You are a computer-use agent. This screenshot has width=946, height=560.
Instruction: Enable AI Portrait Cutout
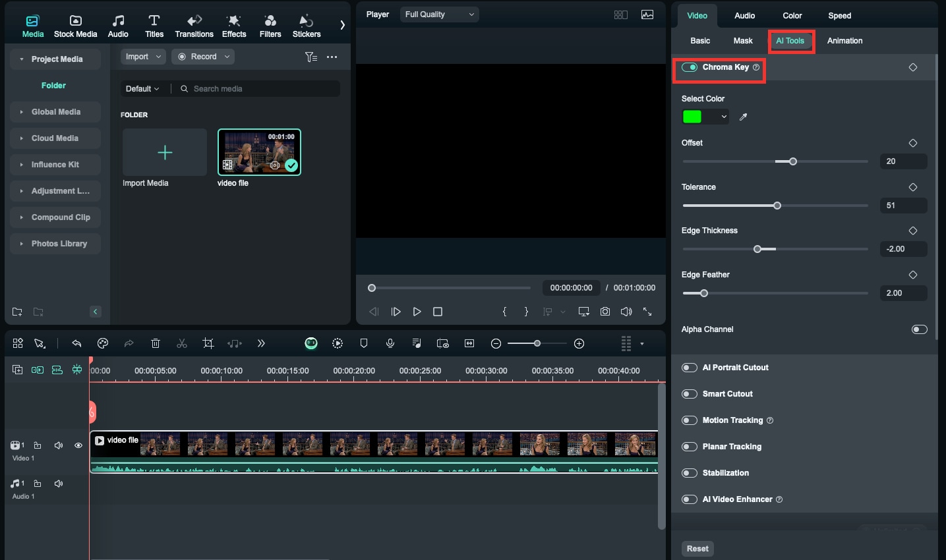coord(690,368)
